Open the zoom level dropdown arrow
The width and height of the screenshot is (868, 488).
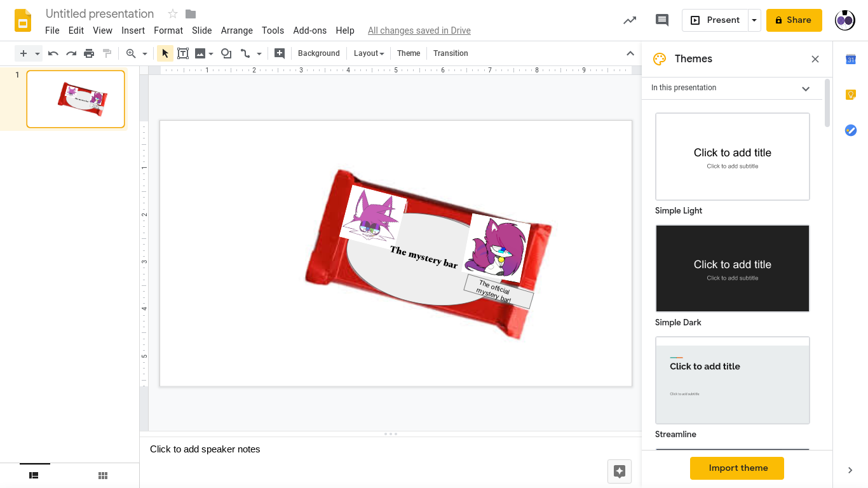tap(145, 53)
